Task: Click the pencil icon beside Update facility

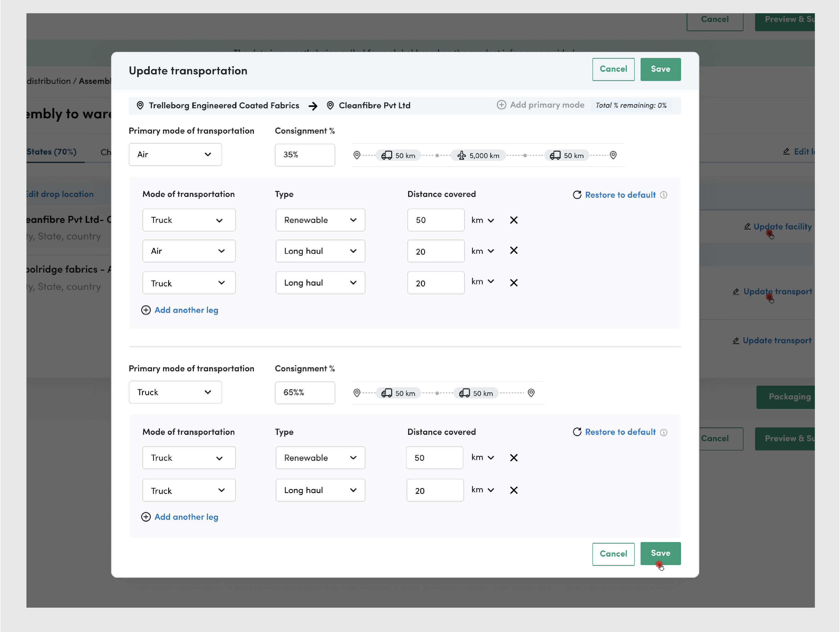Action: point(747,227)
